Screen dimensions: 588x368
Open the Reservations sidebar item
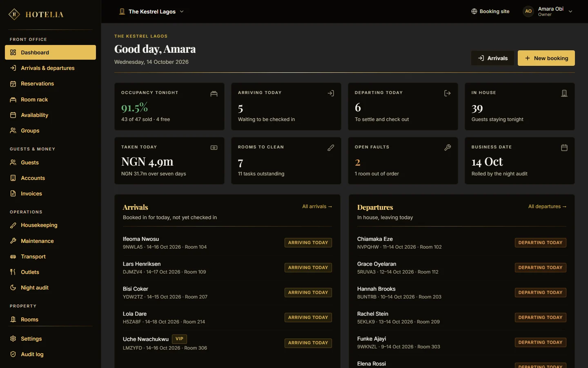coord(50,83)
